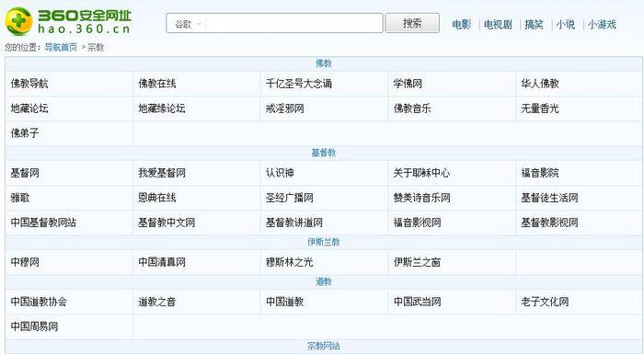Screen dimensions: 644x354
Task: Open the 搞笑 tab link
Action: (534, 24)
